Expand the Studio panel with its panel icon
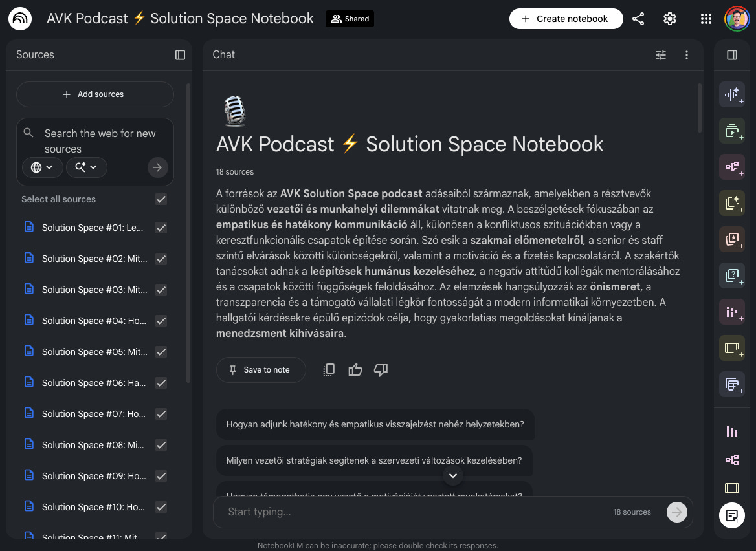 coord(732,55)
